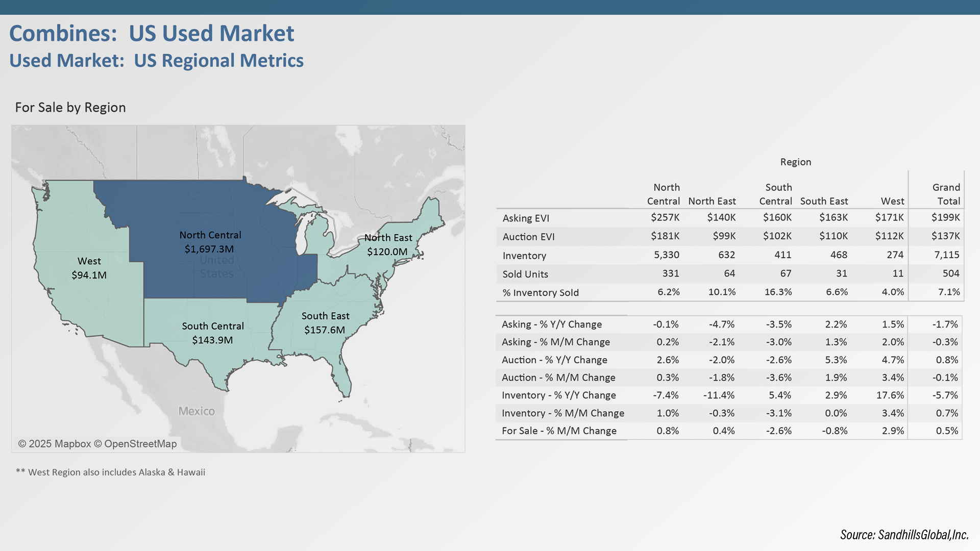Click the Inventory Y/Y Change row label
Viewport: 980px width, 551px height.
coord(558,395)
